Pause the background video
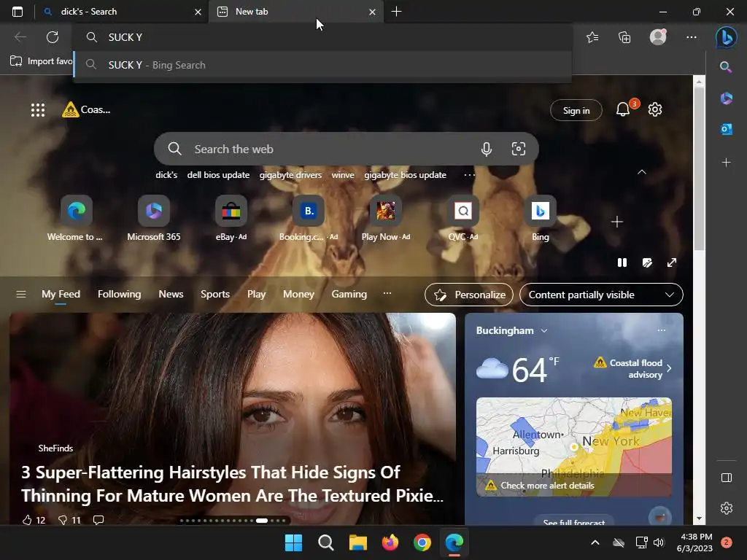 coord(622,262)
